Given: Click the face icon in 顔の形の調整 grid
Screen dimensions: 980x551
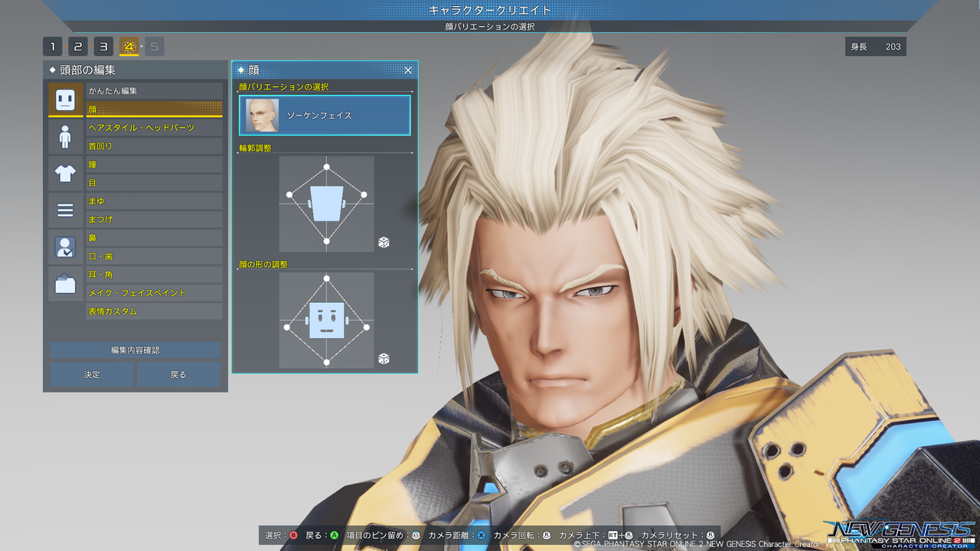Looking at the screenshot, I should (327, 320).
